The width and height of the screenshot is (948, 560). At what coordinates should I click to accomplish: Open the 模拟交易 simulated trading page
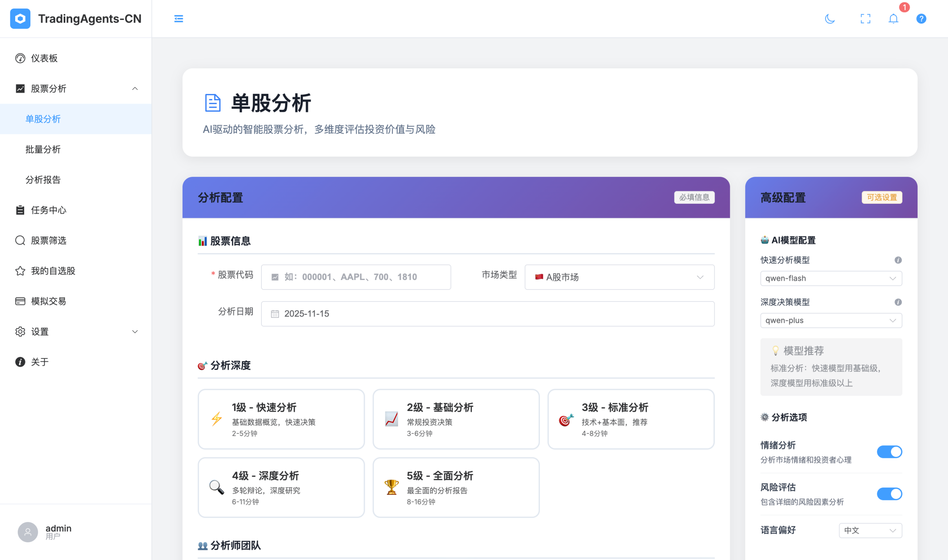[49, 301]
